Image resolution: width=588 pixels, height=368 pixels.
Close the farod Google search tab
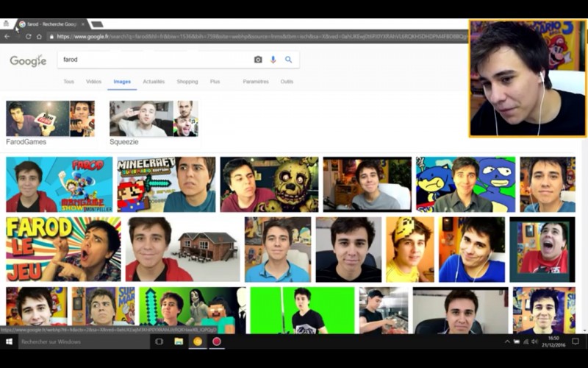83,24
